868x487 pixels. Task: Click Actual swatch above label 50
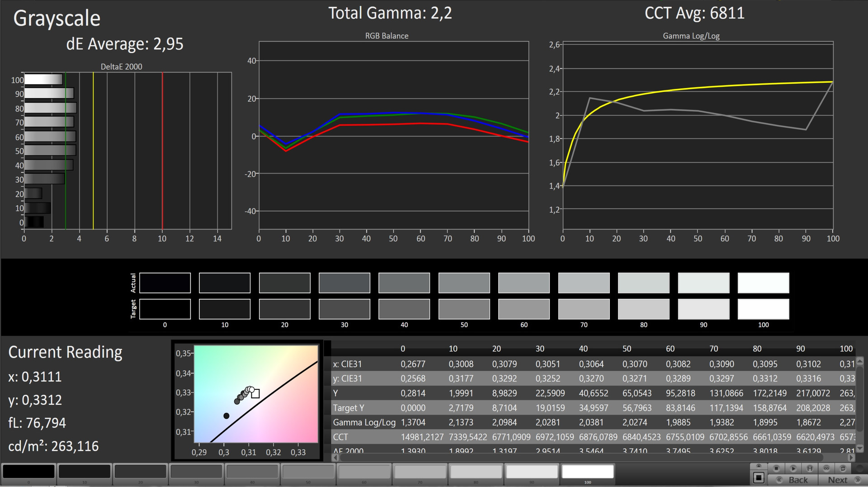point(464,283)
